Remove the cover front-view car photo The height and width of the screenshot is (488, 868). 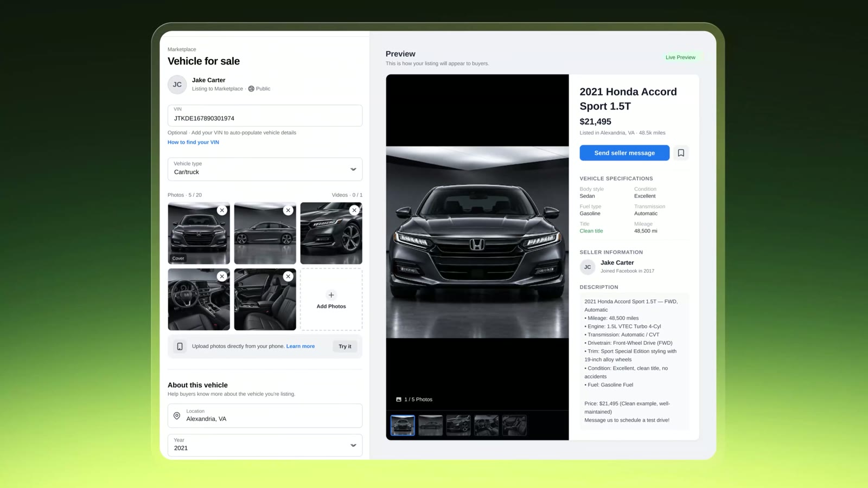click(222, 210)
